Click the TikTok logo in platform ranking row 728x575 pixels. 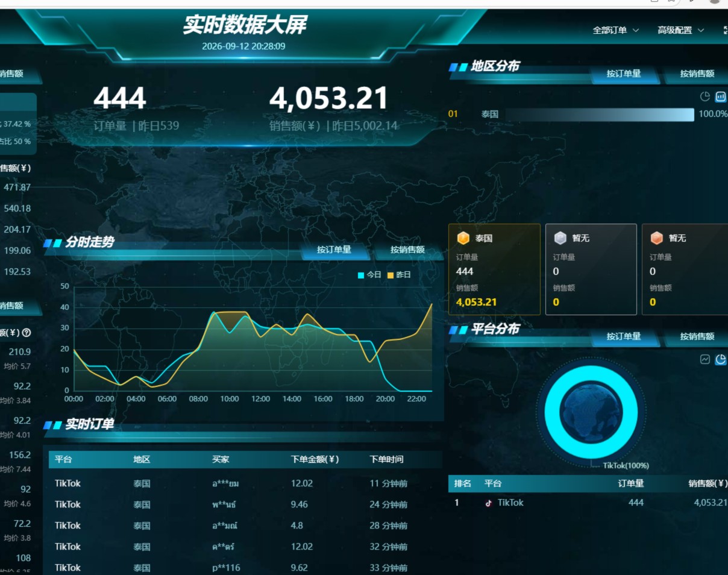point(489,503)
